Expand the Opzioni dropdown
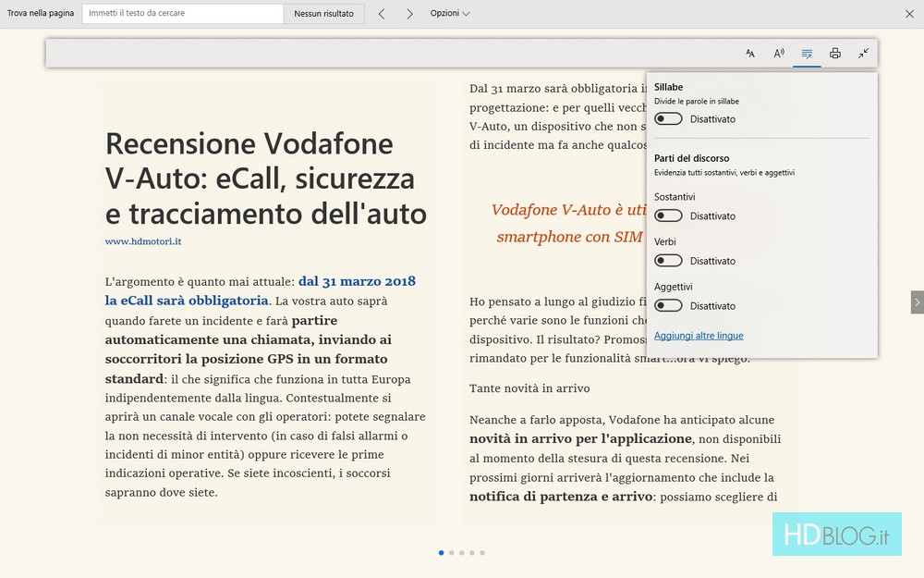924x578 pixels. [450, 13]
